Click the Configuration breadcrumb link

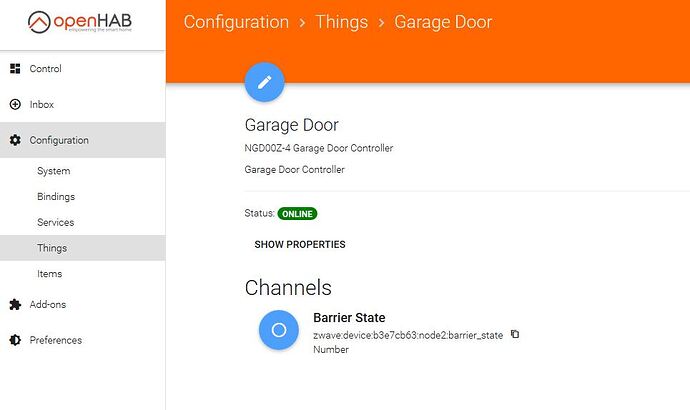[x=236, y=22]
